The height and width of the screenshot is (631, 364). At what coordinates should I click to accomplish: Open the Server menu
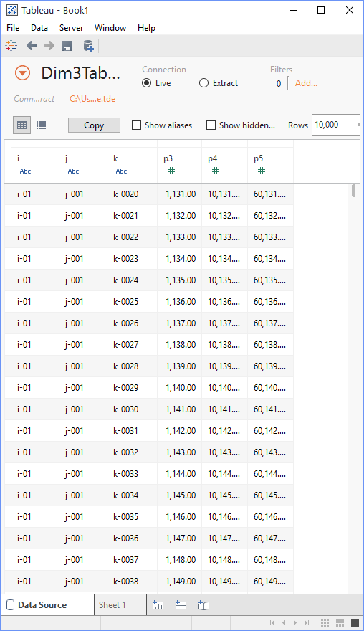(x=71, y=28)
